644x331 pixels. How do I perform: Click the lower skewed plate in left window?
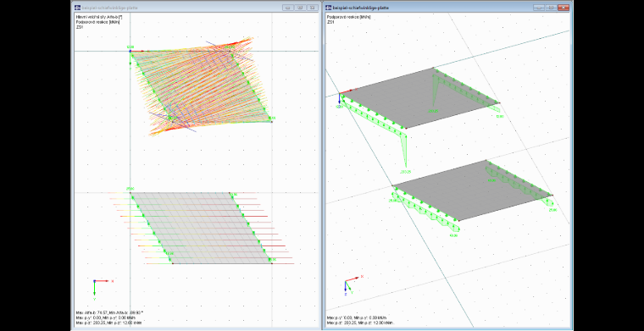(202, 228)
